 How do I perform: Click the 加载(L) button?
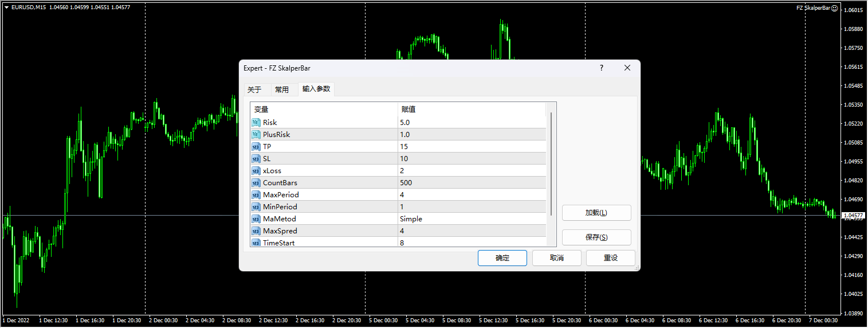596,213
